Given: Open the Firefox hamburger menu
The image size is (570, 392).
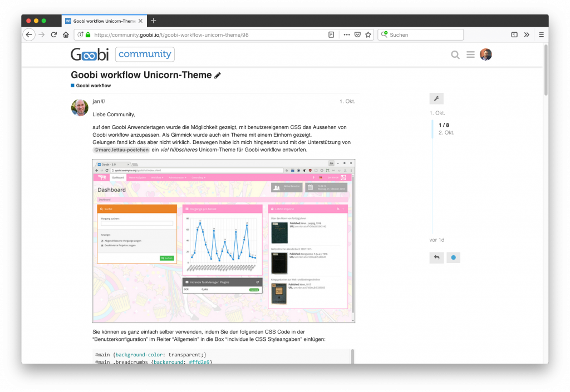Looking at the screenshot, I should (x=541, y=35).
